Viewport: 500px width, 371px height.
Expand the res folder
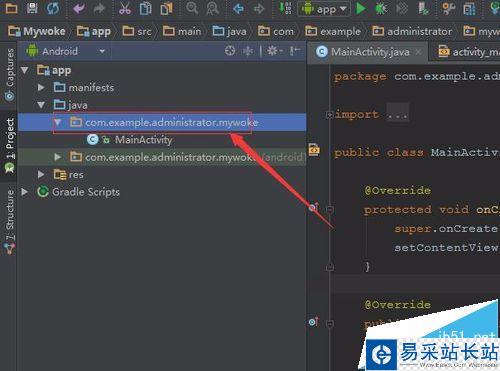41,174
